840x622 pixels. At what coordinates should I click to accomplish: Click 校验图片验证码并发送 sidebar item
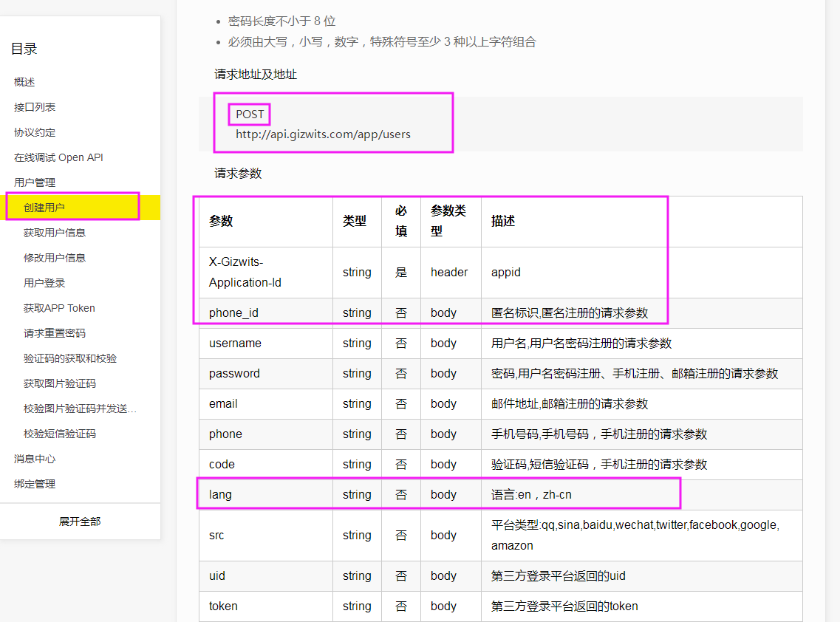(80, 409)
